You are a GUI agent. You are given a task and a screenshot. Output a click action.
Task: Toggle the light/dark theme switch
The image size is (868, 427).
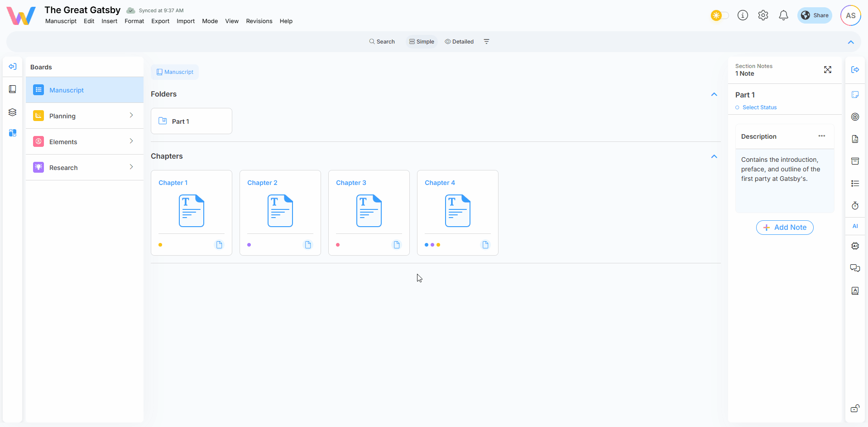tap(719, 15)
